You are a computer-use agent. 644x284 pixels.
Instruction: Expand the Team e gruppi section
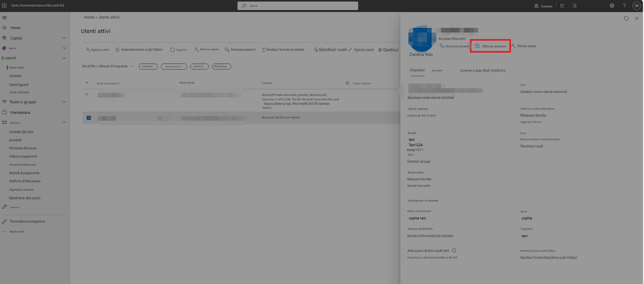tap(64, 102)
